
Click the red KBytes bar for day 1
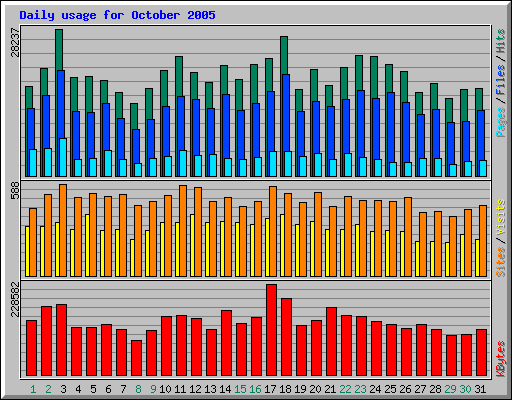tap(31, 348)
